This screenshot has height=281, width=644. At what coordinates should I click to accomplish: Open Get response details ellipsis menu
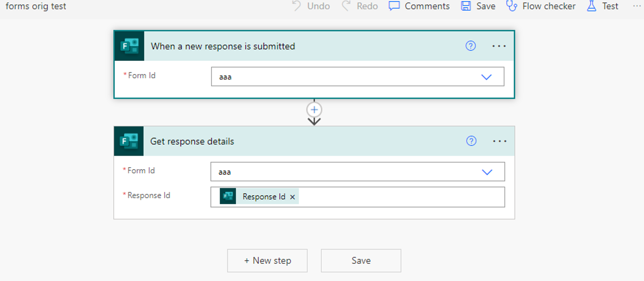point(499,141)
